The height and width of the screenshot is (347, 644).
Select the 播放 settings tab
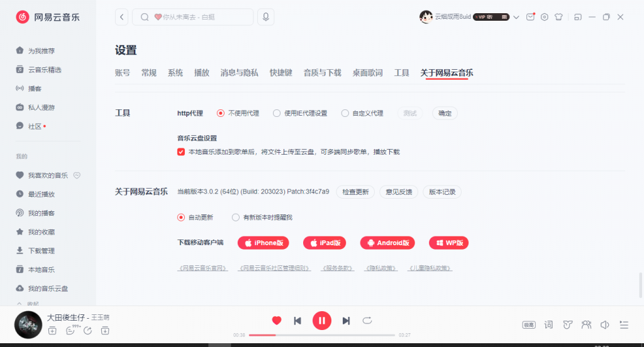pos(202,73)
